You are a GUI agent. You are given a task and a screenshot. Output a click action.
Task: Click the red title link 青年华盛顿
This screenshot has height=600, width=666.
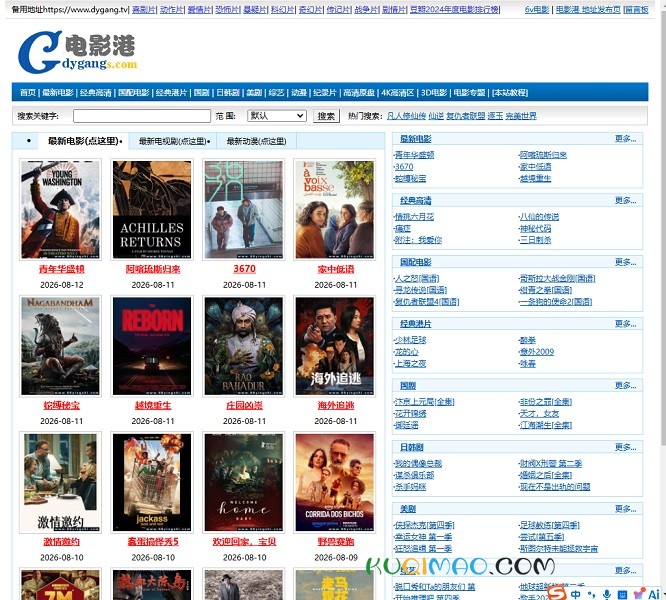(62, 269)
